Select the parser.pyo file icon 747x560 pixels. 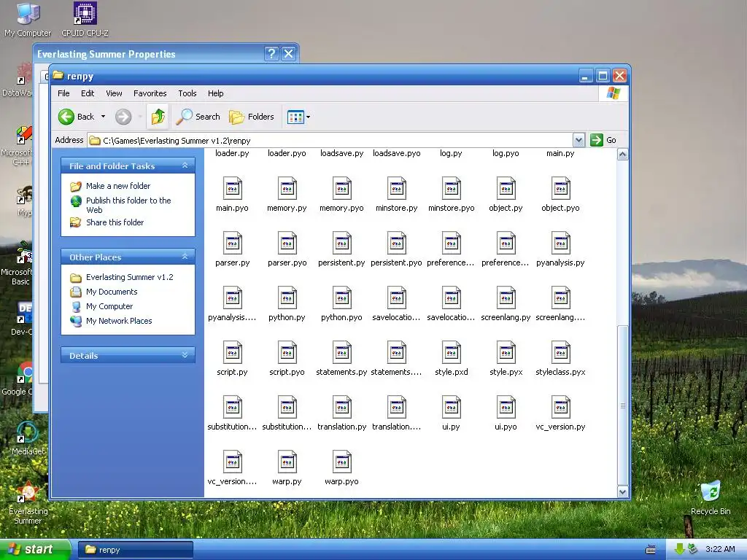pyautogui.click(x=287, y=243)
